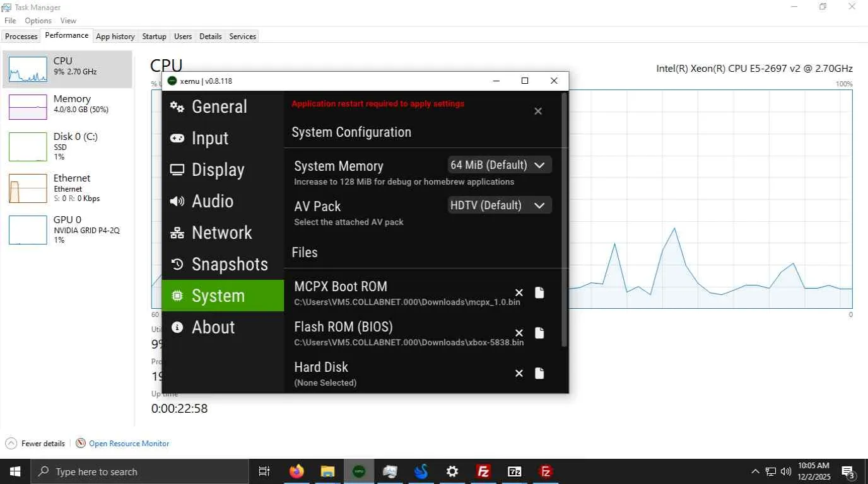Image resolution: width=868 pixels, height=484 pixels.
Task: Switch to the App history tab
Action: (x=115, y=37)
